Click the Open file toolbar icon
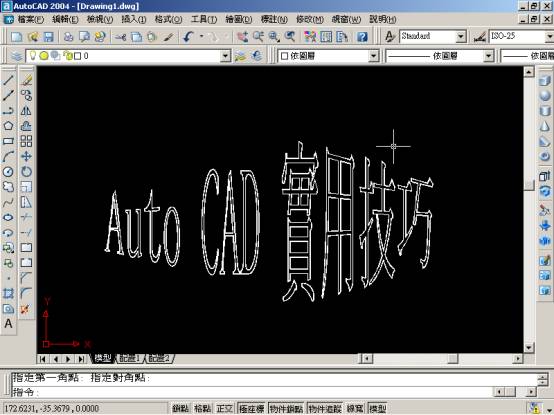 point(33,36)
